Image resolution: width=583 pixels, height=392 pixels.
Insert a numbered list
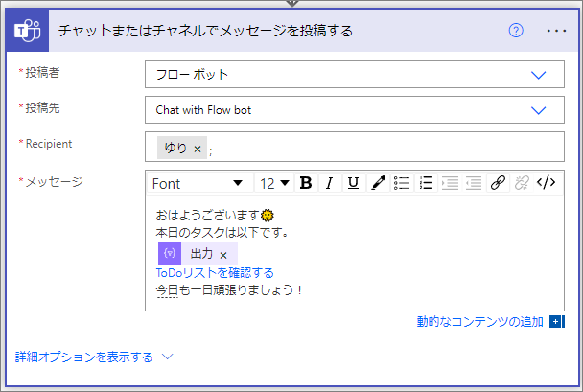(426, 183)
